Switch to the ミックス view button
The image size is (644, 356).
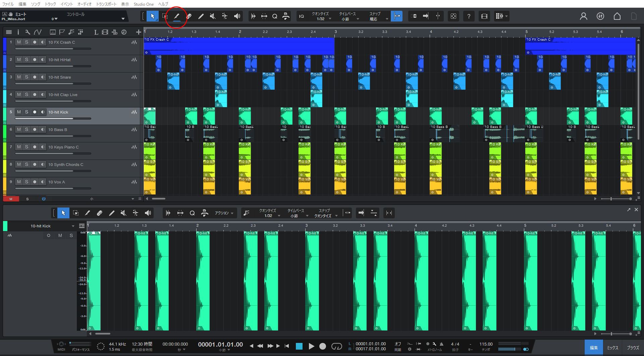click(x=612, y=348)
